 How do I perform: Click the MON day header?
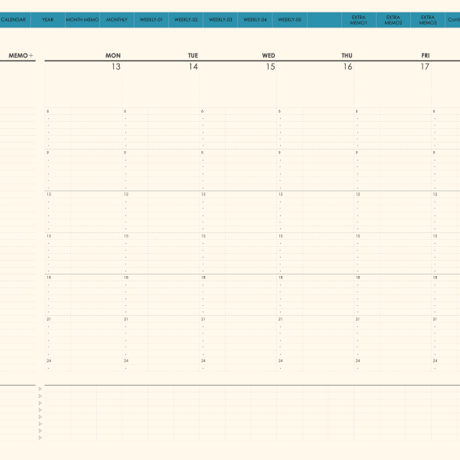tap(113, 55)
